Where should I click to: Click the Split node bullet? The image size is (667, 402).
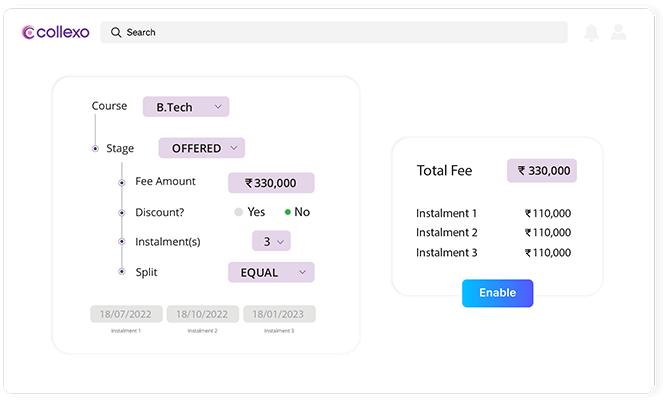(x=122, y=272)
